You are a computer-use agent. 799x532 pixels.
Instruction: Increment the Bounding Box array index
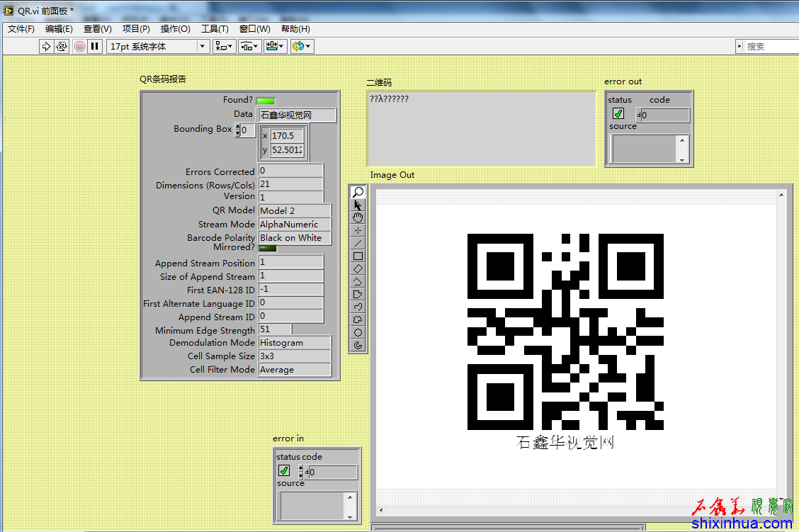point(237,126)
